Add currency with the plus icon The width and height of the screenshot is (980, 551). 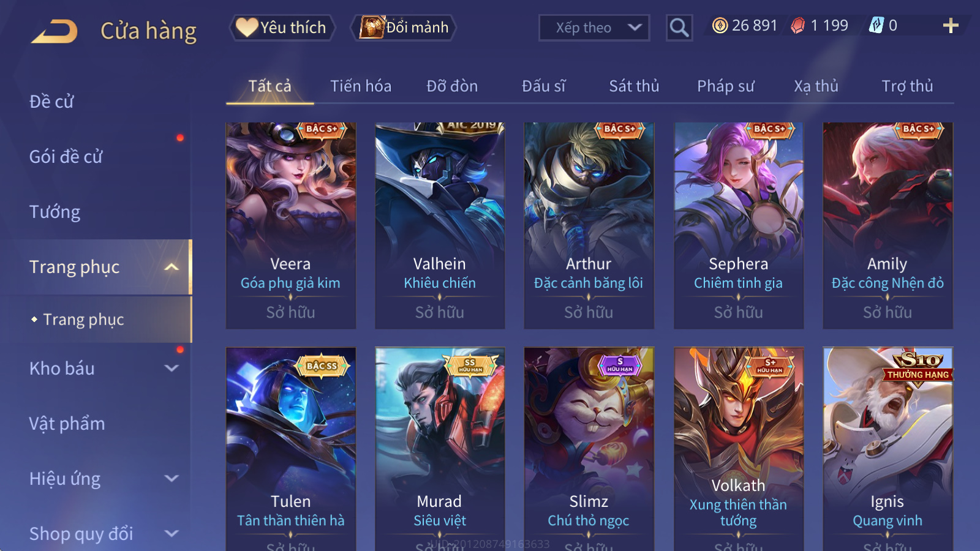[x=950, y=26]
